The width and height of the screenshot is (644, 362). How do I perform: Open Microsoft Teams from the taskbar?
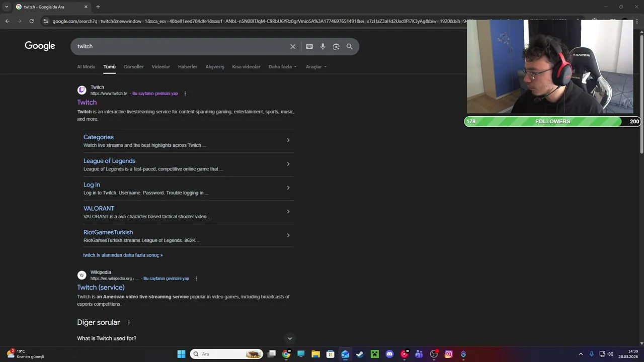(x=419, y=354)
